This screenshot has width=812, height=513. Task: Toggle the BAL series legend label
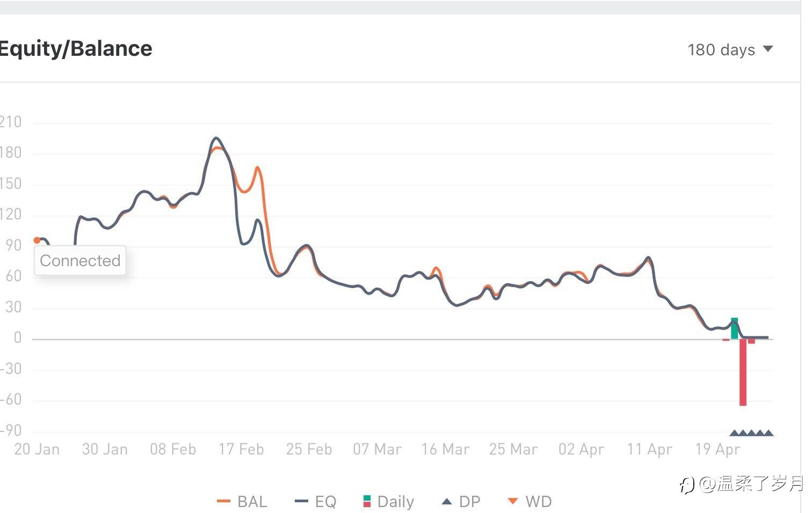(x=252, y=501)
